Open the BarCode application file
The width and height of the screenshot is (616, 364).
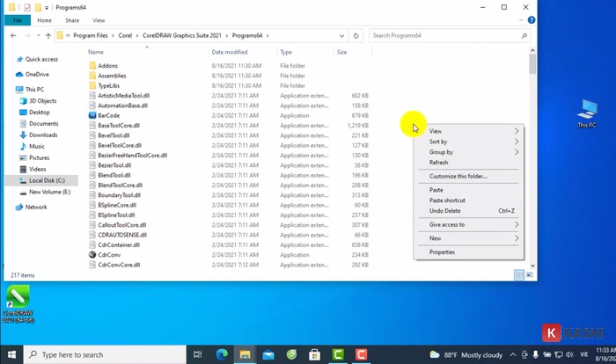[x=109, y=115]
